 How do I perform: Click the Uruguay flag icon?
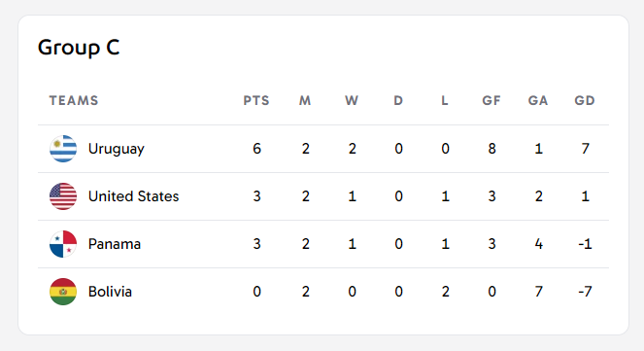point(63,149)
